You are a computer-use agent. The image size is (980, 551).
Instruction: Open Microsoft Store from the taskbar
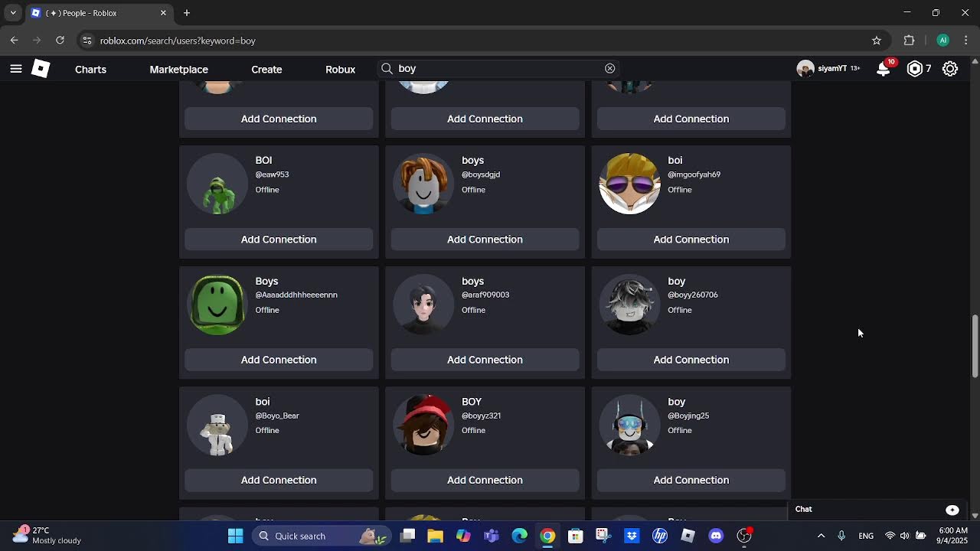[576, 536]
